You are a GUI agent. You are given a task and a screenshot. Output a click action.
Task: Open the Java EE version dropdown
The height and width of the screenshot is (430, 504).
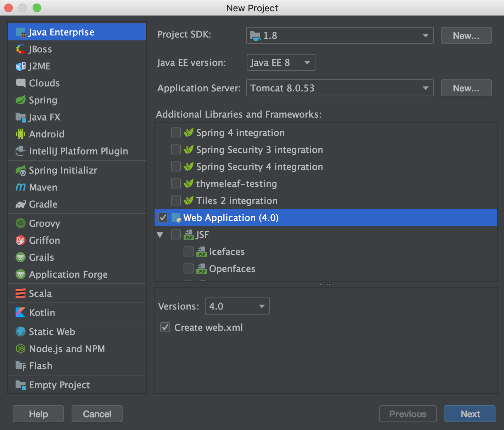pyautogui.click(x=281, y=62)
